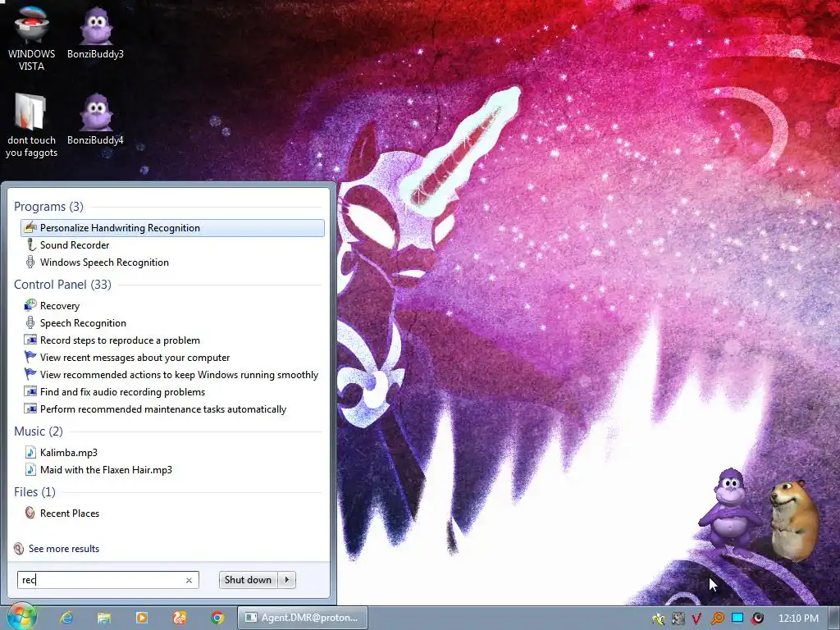This screenshot has width=840, height=630.
Task: Click the cyan monitor tray icon
Action: [737, 619]
